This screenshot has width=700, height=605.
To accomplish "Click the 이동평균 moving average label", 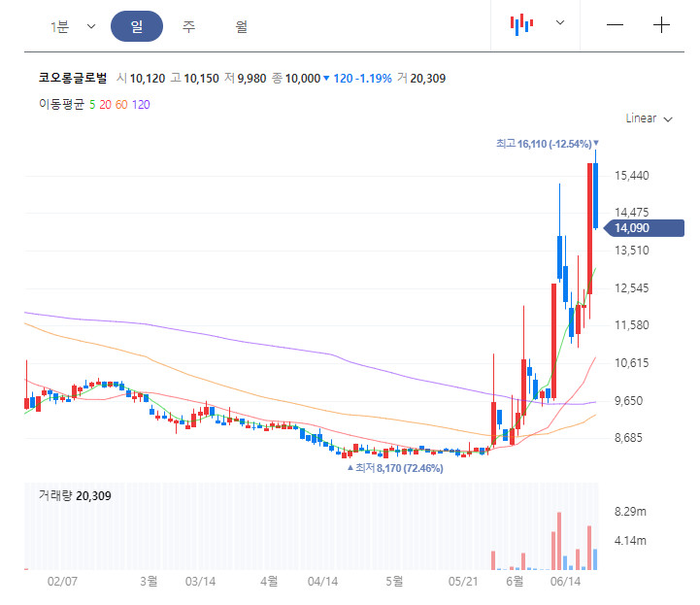I will click(61, 105).
